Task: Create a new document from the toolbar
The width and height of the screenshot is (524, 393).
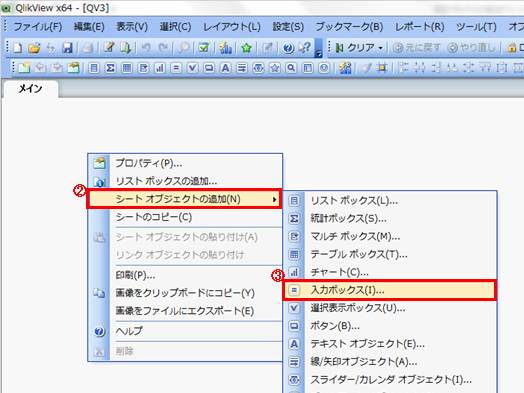Action: click(17, 48)
